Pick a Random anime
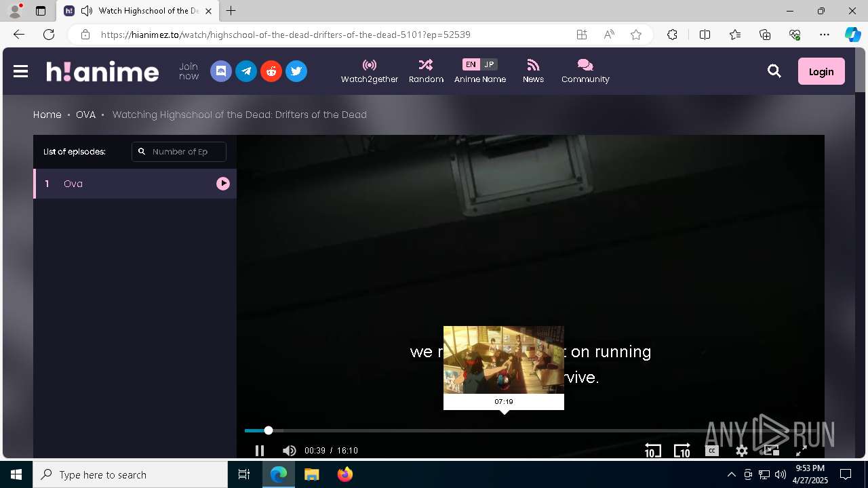The width and height of the screenshot is (868, 488). point(426,71)
